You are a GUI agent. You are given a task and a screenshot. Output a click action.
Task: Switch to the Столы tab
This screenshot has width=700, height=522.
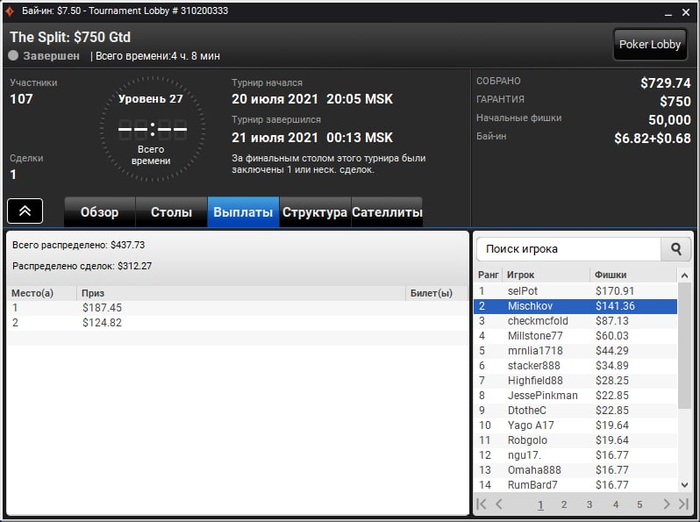(x=171, y=212)
